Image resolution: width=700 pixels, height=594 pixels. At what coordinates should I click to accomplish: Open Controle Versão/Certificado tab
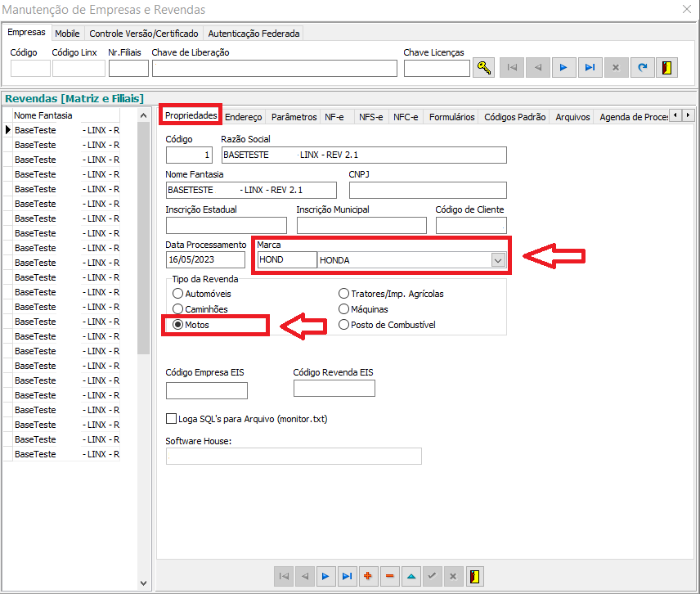[x=144, y=34]
